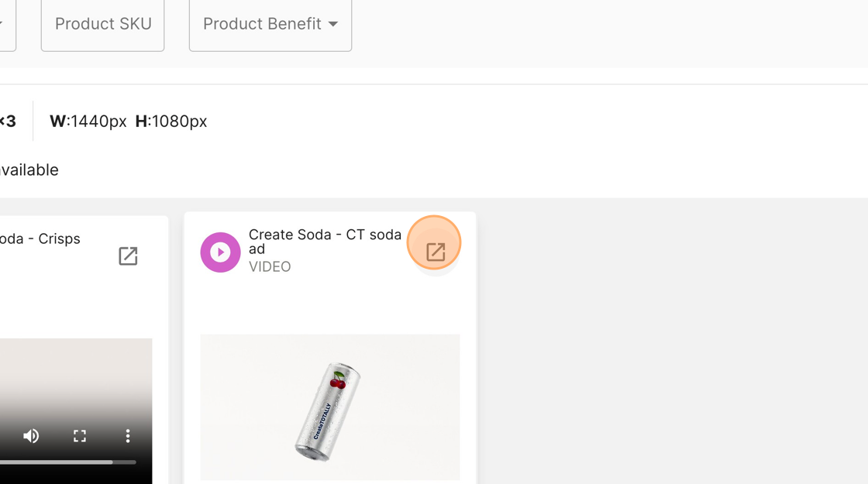Select the 'Create Soda - CT soda ad' title
The image size is (868, 484).
[325, 242]
